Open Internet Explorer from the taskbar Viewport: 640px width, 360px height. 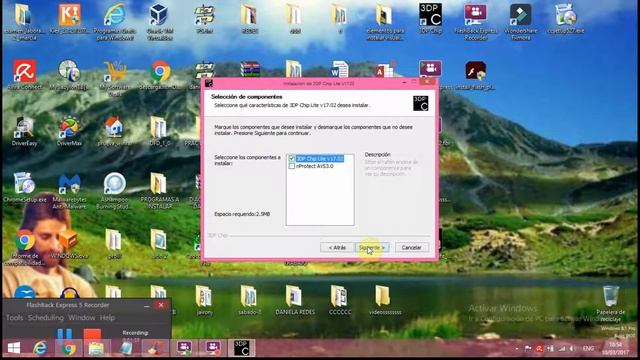click(40, 348)
